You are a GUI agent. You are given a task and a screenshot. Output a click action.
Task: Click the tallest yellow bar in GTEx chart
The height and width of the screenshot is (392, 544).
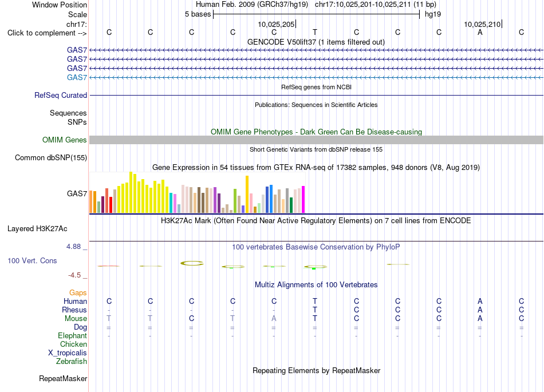click(131, 192)
